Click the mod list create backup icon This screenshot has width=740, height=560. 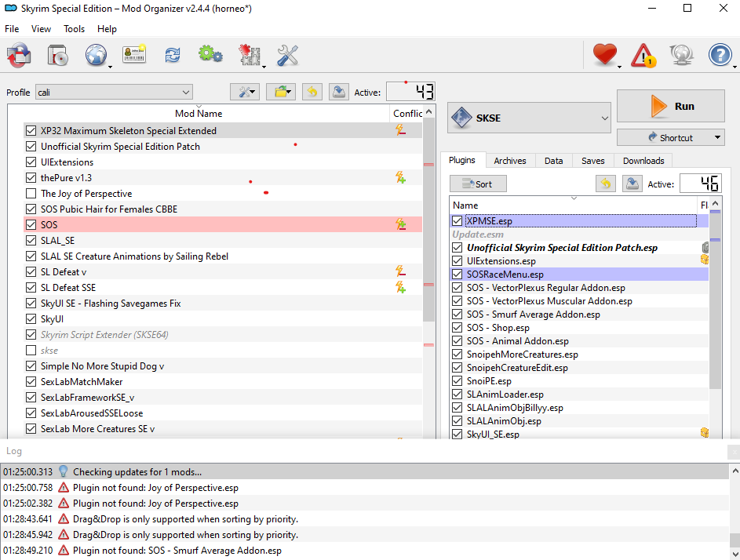click(339, 92)
